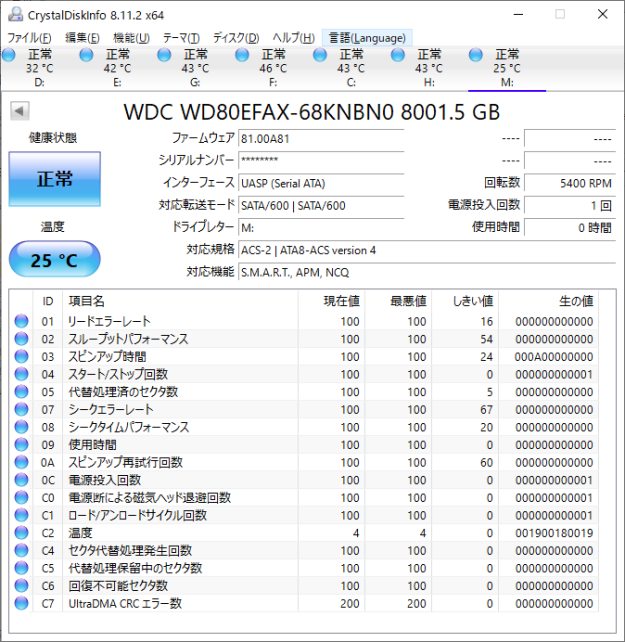Close the CrystalDiskInfo window

602,14
